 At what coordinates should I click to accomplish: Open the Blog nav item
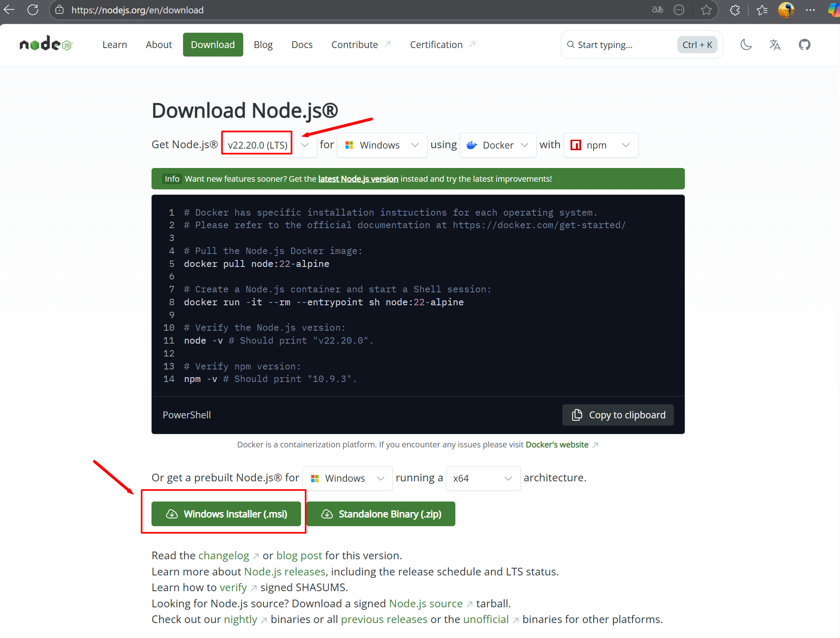click(x=263, y=44)
